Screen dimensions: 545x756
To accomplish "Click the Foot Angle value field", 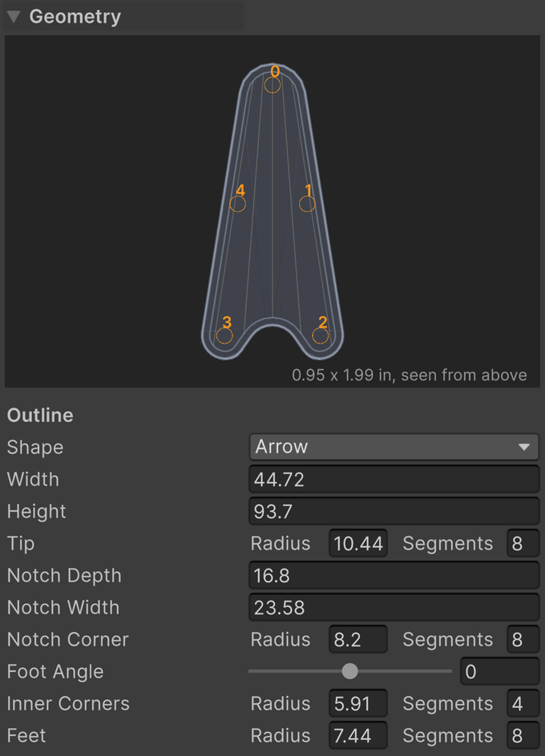I will click(499, 671).
